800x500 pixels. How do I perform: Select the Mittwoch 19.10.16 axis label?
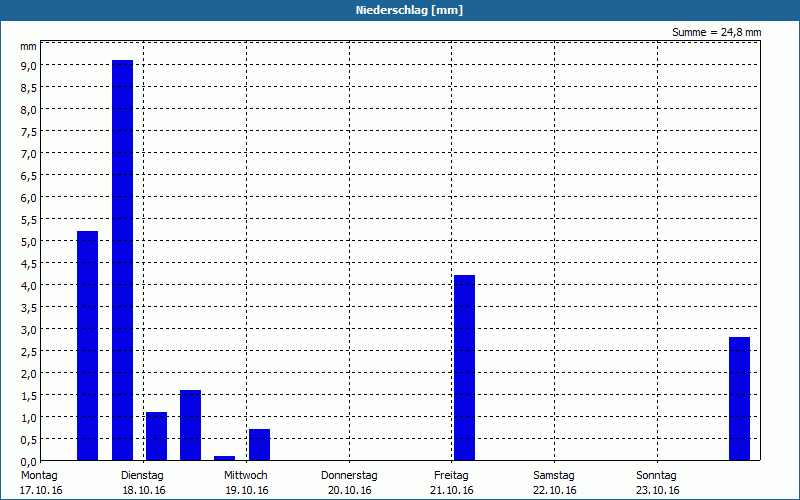(x=246, y=483)
